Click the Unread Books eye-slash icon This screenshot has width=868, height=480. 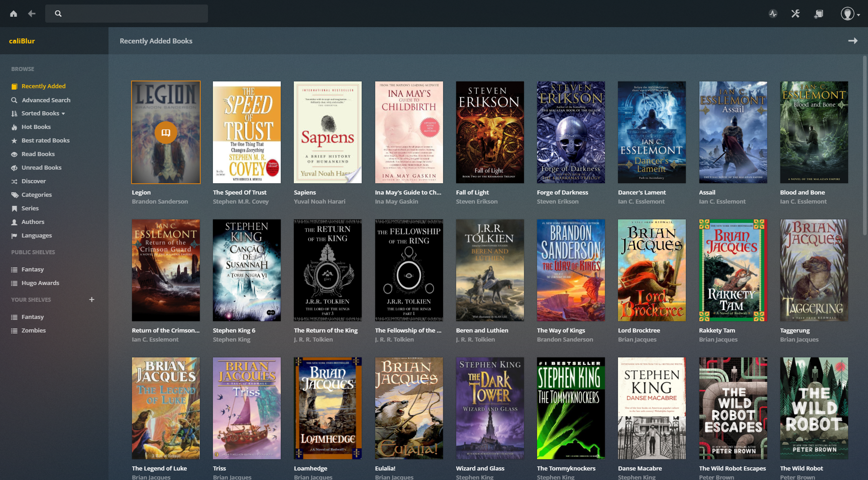pos(14,168)
